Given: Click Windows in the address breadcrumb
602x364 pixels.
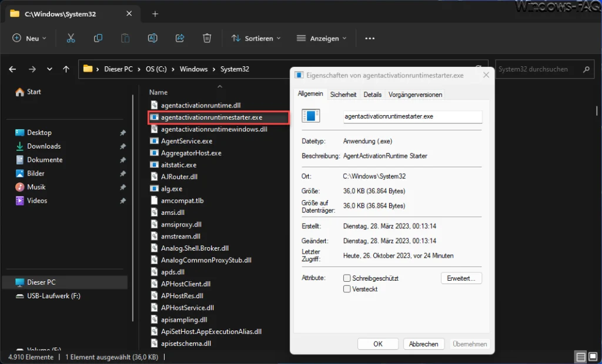Looking at the screenshot, I should pos(193,69).
